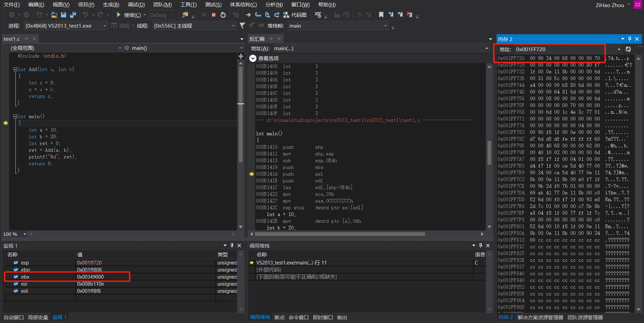Open the Code Map (代码图) tool
The height and width of the screenshot is (323, 644).
click(295, 15)
